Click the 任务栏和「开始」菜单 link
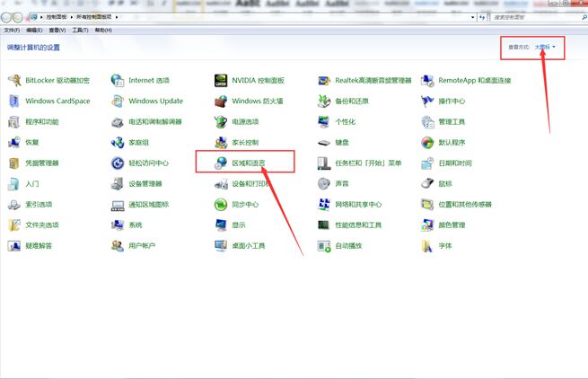Screen dimensions: 588x379 (x=368, y=163)
